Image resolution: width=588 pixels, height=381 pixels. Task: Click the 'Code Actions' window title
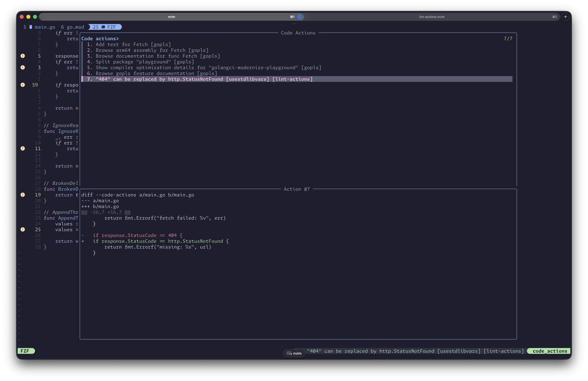pos(298,33)
